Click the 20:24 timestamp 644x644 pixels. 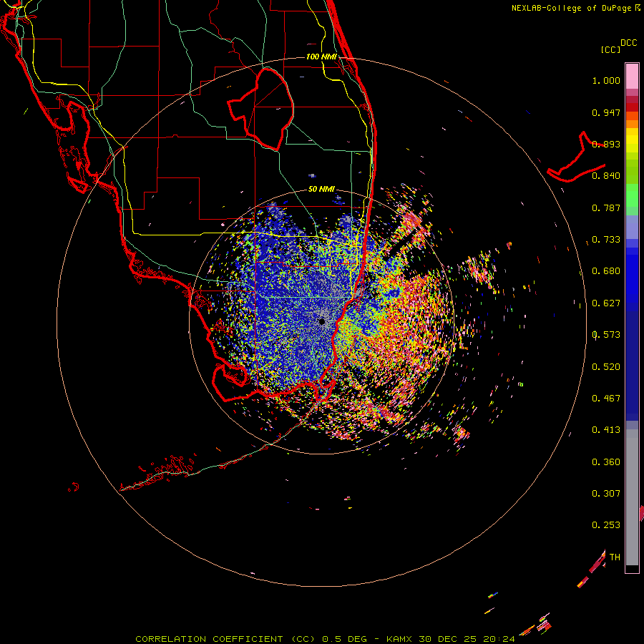tap(499, 639)
